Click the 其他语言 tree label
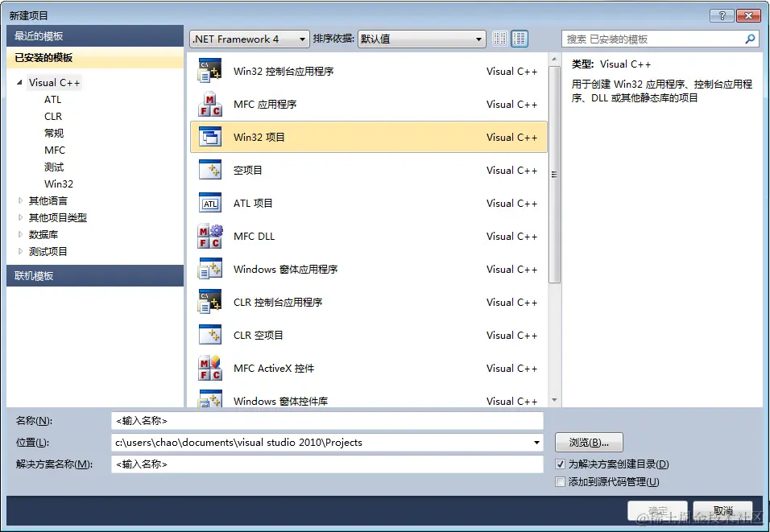The width and height of the screenshot is (770, 532). click(48, 200)
